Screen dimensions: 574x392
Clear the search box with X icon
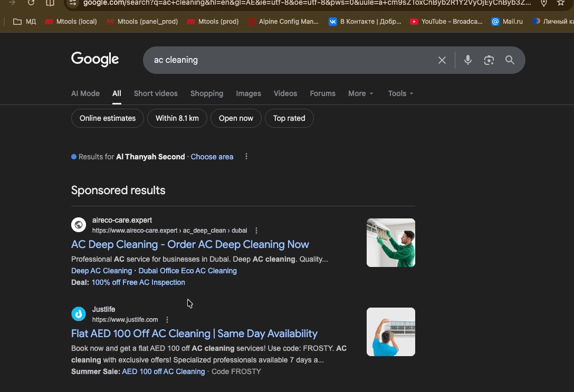(x=442, y=60)
